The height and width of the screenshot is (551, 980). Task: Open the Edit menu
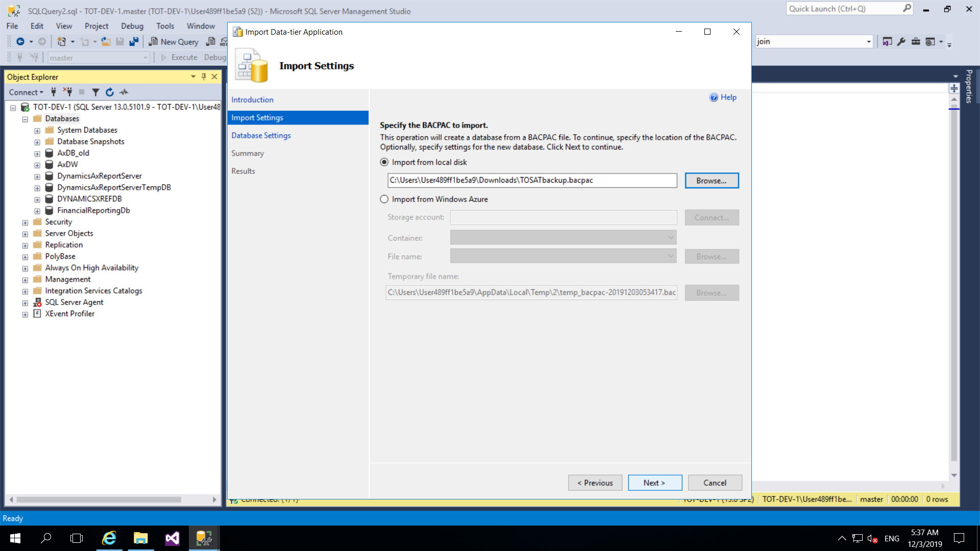click(37, 26)
